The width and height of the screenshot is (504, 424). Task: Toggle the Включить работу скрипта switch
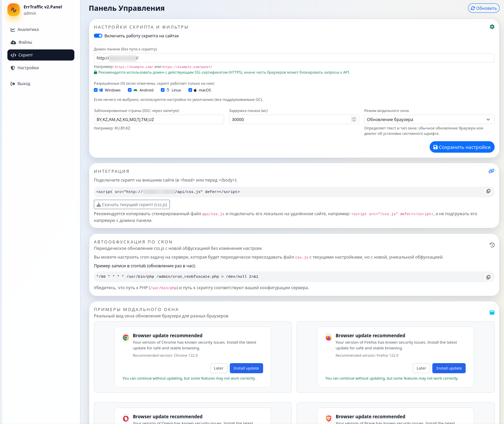[x=98, y=36]
